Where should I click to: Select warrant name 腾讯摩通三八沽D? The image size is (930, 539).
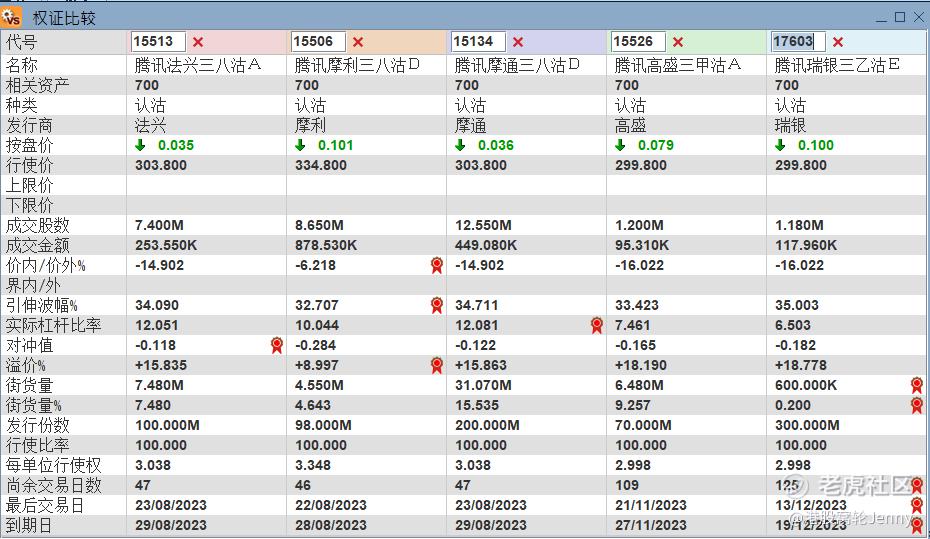(x=517, y=65)
